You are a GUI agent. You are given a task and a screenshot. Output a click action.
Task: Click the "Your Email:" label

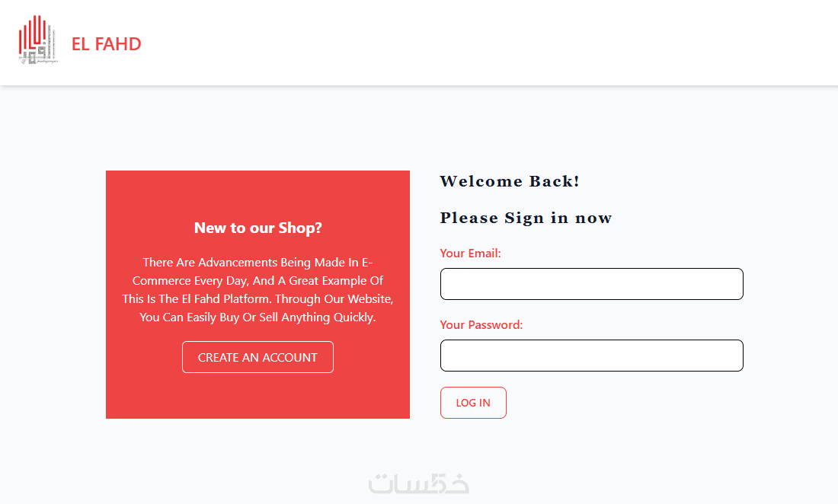470,254
